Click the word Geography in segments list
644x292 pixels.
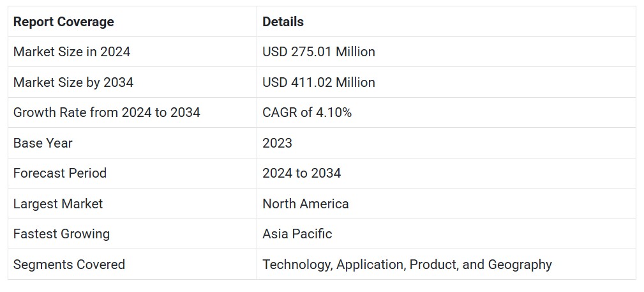[520, 265]
